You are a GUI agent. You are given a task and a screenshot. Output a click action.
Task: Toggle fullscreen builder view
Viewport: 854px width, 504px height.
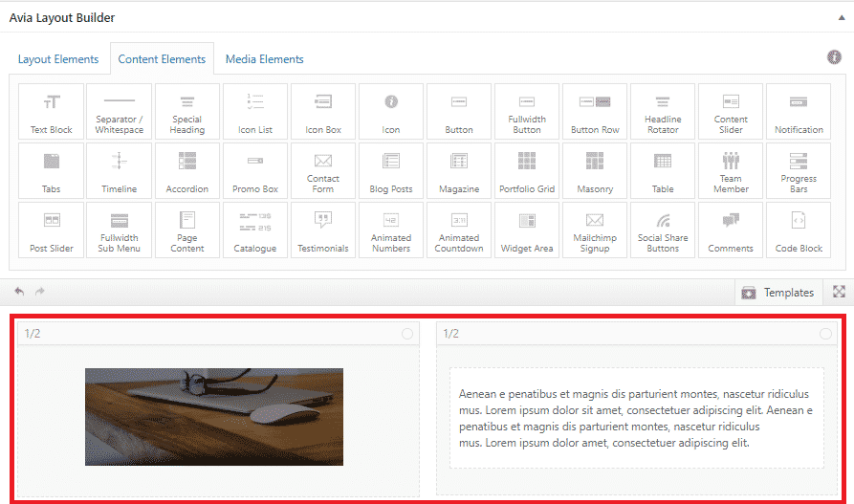point(839,292)
